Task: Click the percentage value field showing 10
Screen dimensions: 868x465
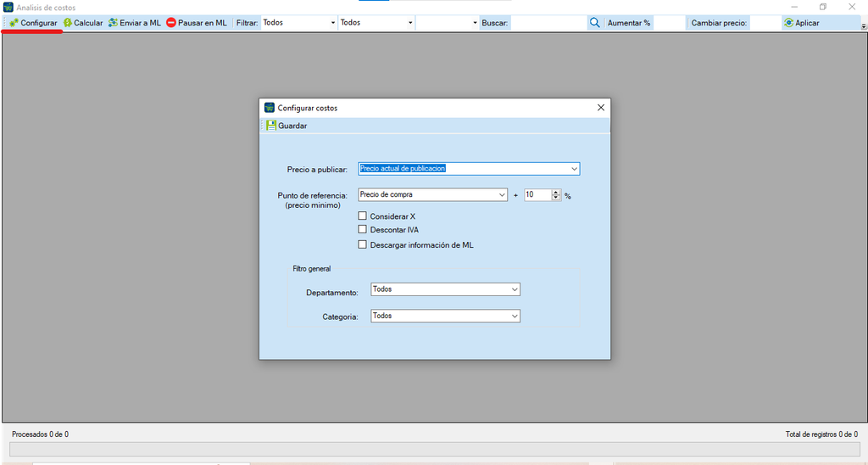Action: [537, 194]
